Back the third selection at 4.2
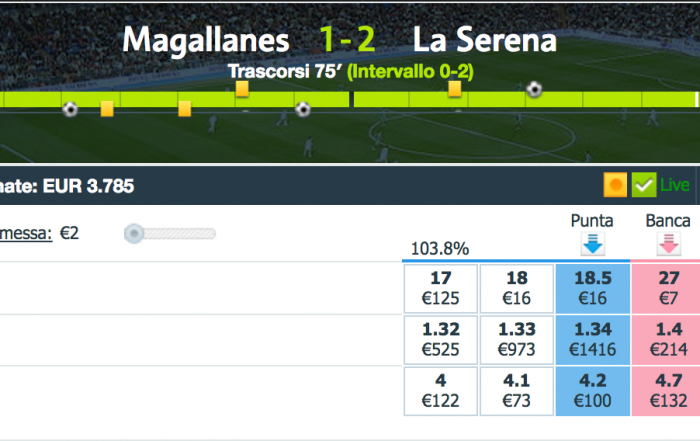 pos(593,391)
